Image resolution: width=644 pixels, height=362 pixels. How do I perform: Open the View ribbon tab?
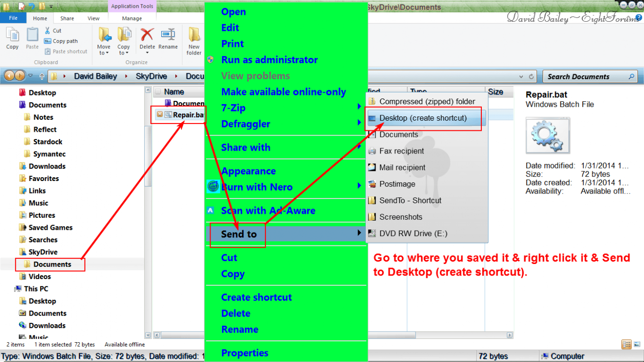(93, 18)
